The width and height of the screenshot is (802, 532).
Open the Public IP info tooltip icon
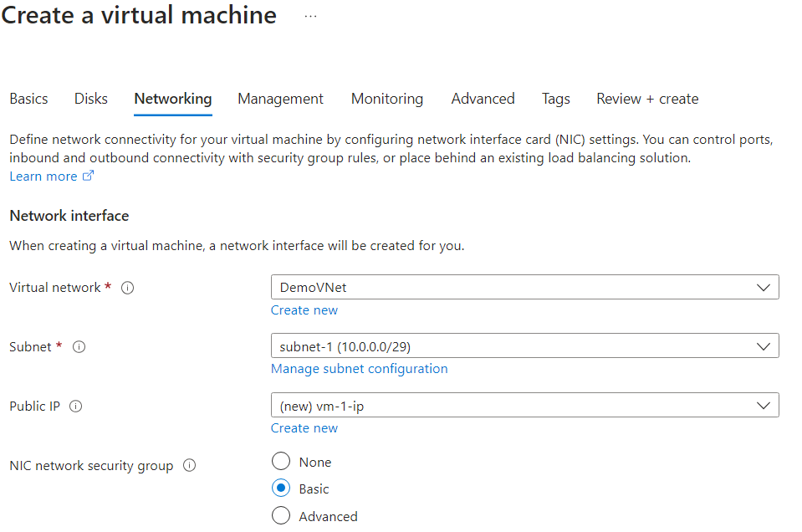click(x=75, y=406)
